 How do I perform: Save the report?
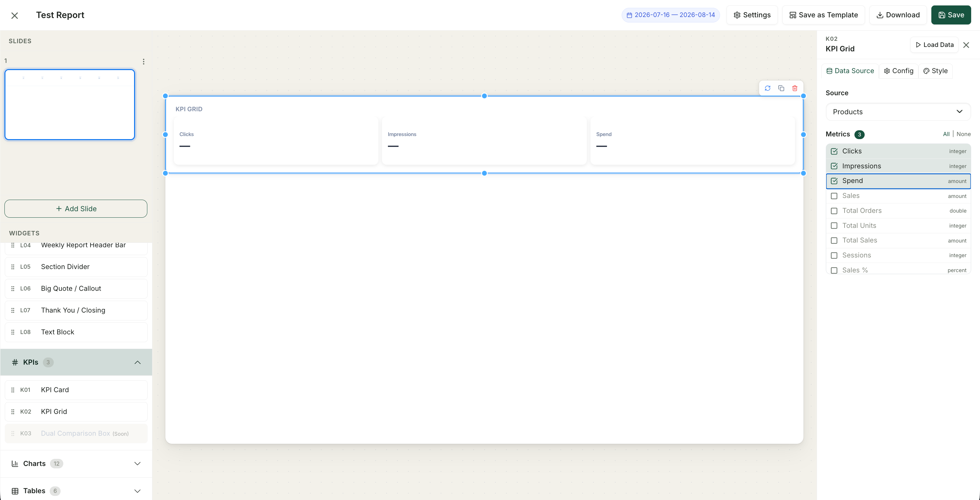951,15
